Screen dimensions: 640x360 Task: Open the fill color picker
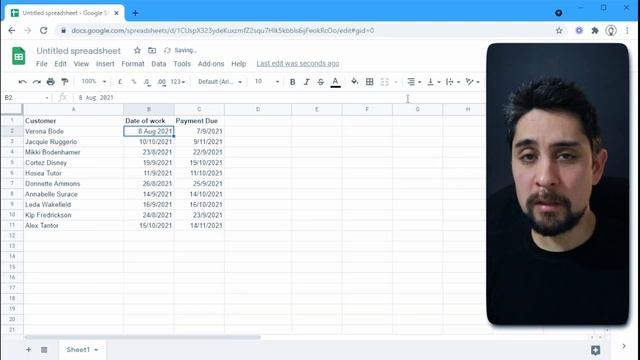(355, 82)
